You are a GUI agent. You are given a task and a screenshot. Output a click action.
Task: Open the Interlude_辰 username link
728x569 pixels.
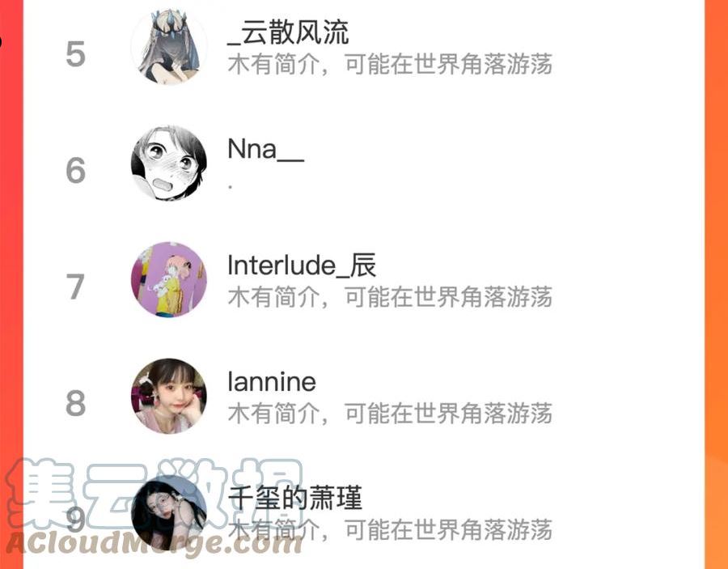click(302, 265)
